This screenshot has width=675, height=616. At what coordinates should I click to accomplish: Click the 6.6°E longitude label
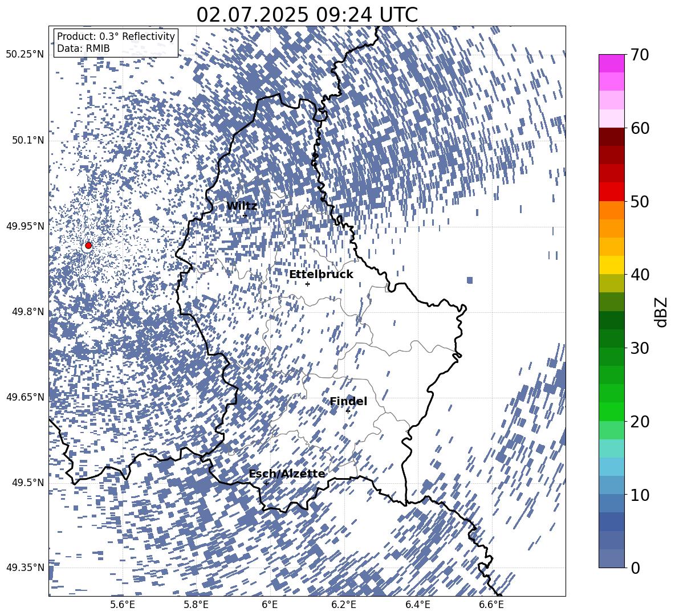(x=491, y=605)
